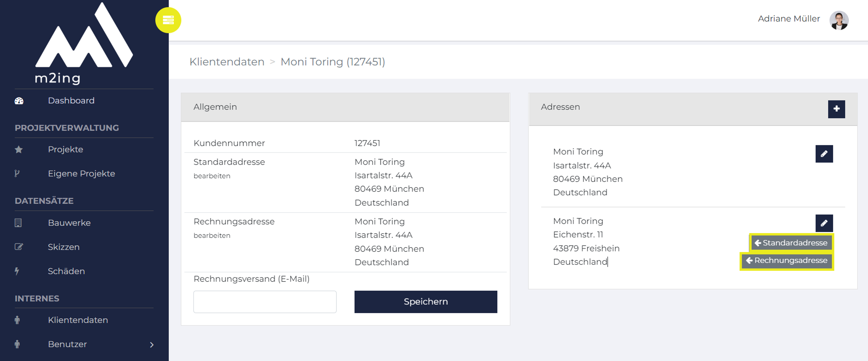Viewport: 868px width, 361px height.
Task: Edit the Eichenstr. 11 address pencil icon
Action: coord(824,223)
